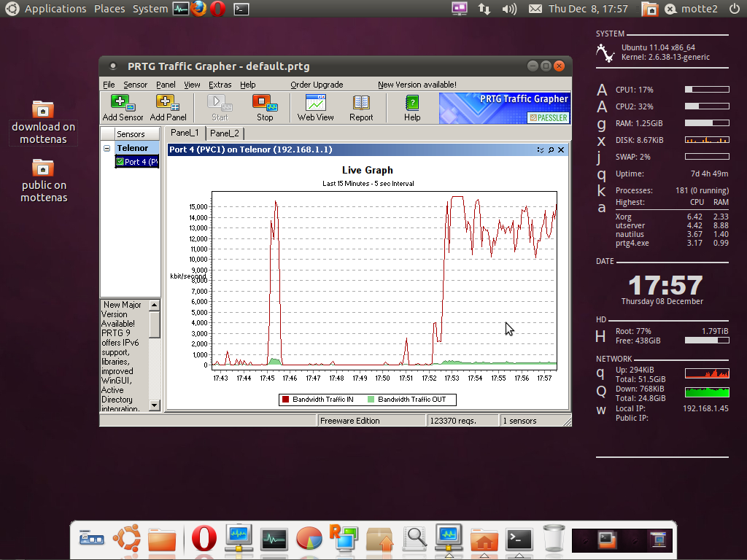Click the Ubuntu logo in the dock

click(x=127, y=537)
